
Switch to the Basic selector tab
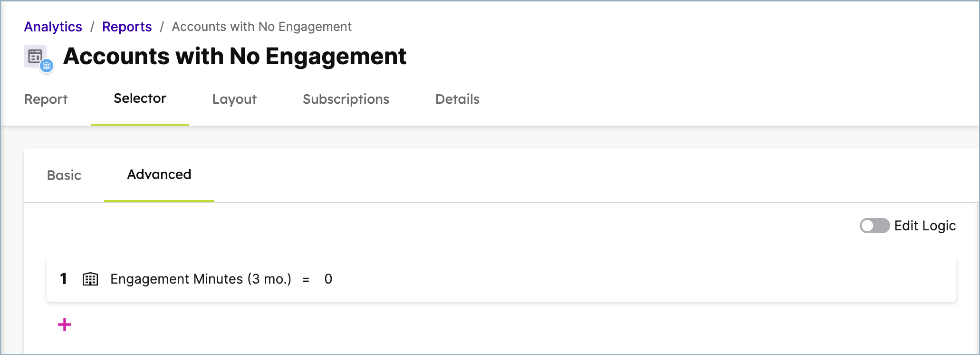[x=64, y=175]
